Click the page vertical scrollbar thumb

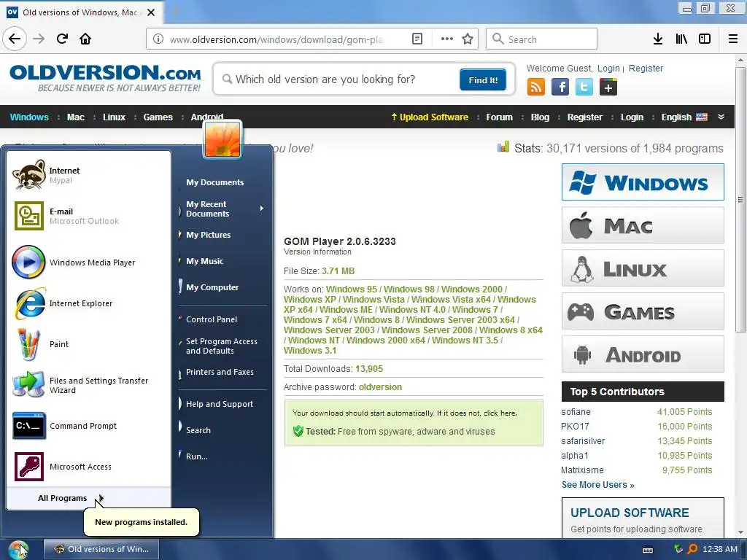[x=740, y=200]
